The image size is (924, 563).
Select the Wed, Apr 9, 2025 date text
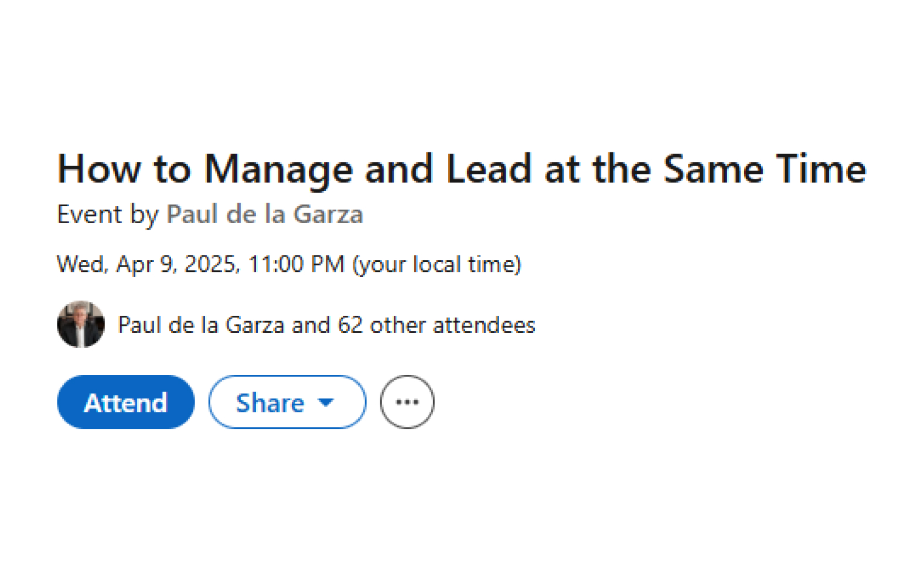(148, 264)
